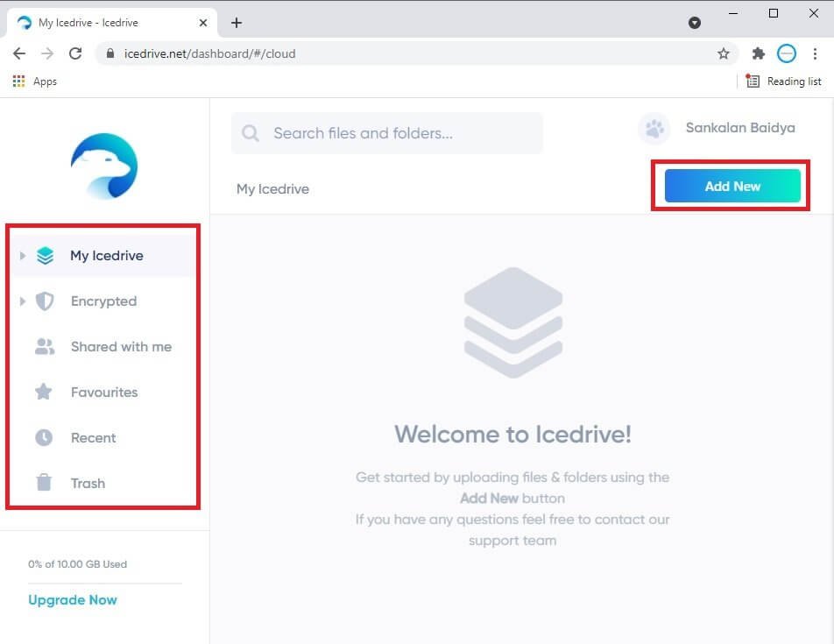Click the site padlock icon
The height and width of the screenshot is (644, 834).
[110, 53]
